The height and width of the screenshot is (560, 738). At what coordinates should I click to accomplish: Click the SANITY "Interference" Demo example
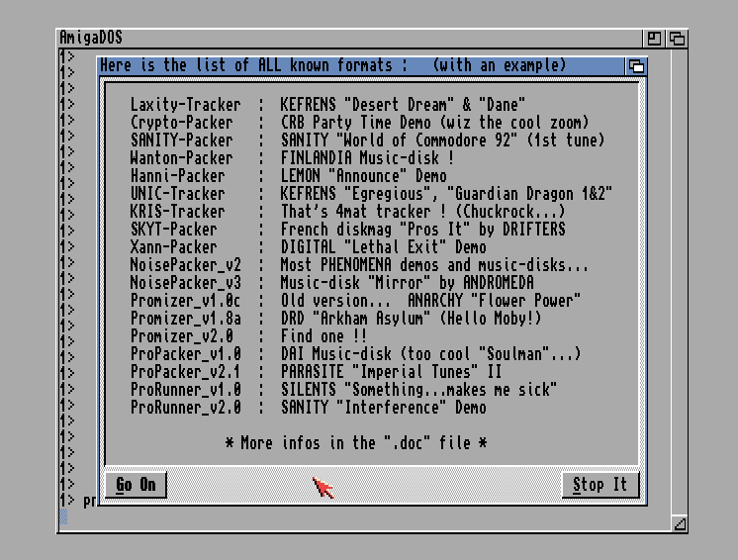coord(384,407)
